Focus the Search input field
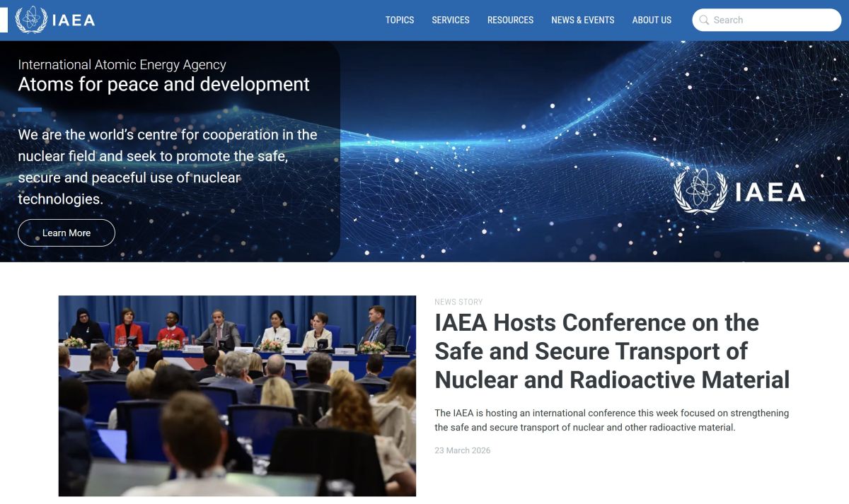This screenshot has height=504, width=849. pyautogui.click(x=767, y=20)
